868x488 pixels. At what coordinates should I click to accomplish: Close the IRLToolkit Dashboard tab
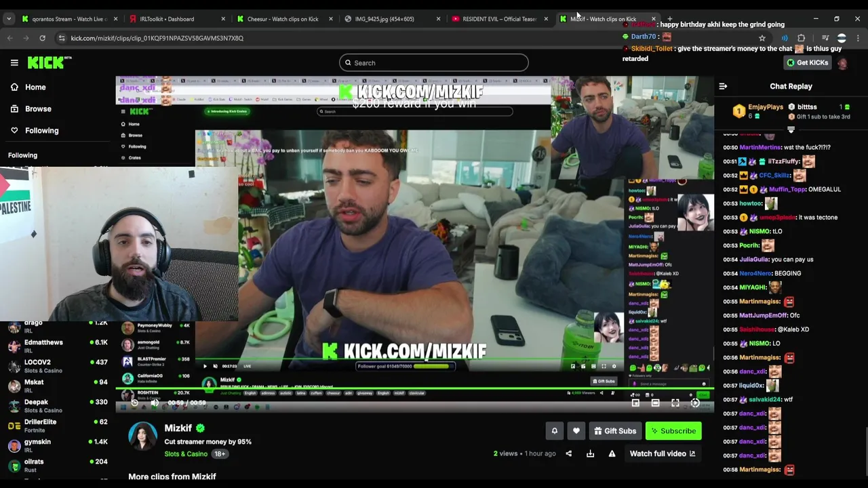coord(223,19)
